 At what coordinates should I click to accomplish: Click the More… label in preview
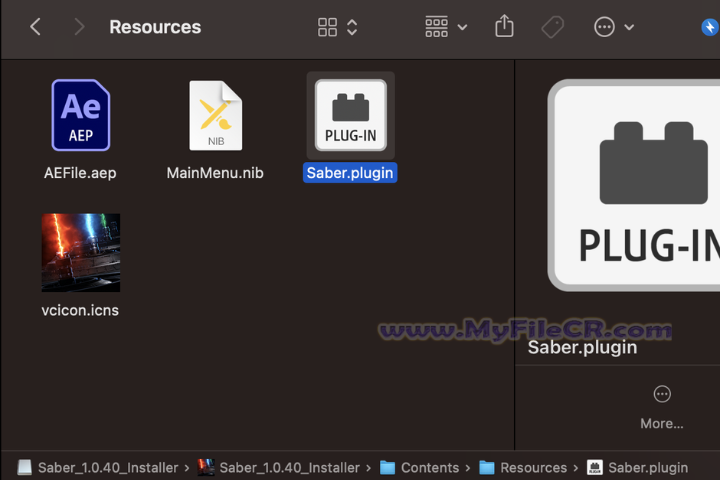click(662, 423)
